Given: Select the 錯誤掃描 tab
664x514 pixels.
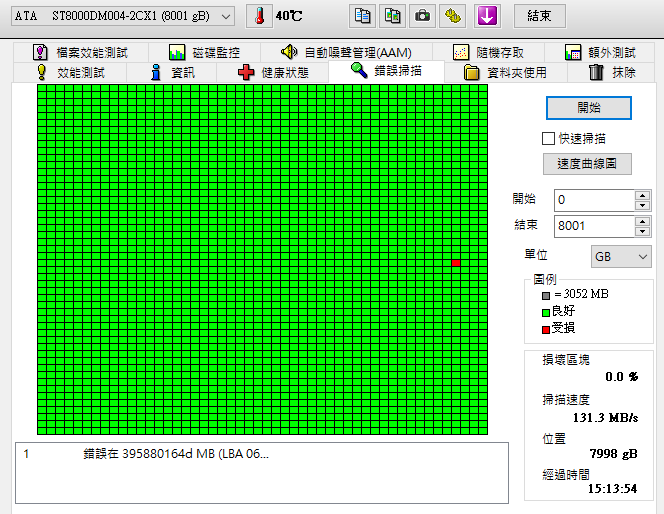Looking at the screenshot, I should 386,71.
